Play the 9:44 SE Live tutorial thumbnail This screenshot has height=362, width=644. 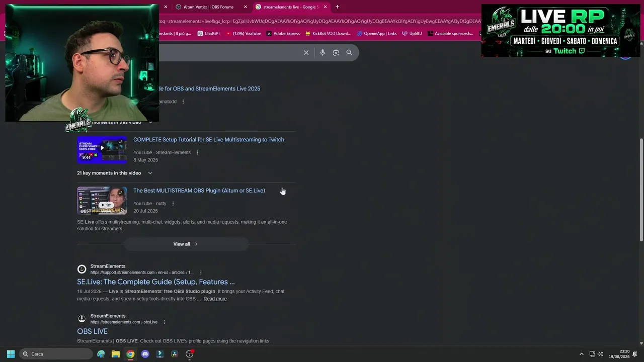pos(102,149)
